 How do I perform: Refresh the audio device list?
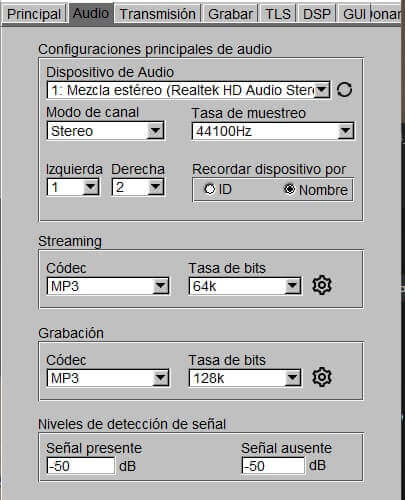[344, 90]
